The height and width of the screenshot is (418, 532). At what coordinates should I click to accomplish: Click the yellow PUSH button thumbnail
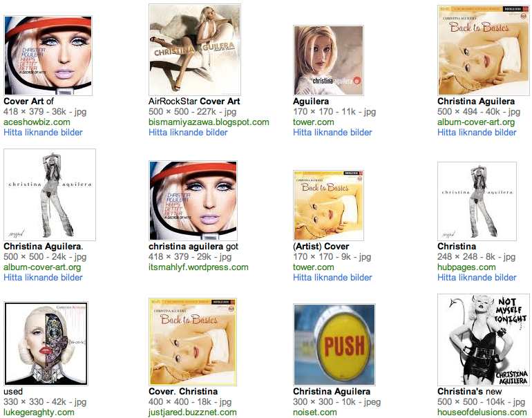point(334,344)
